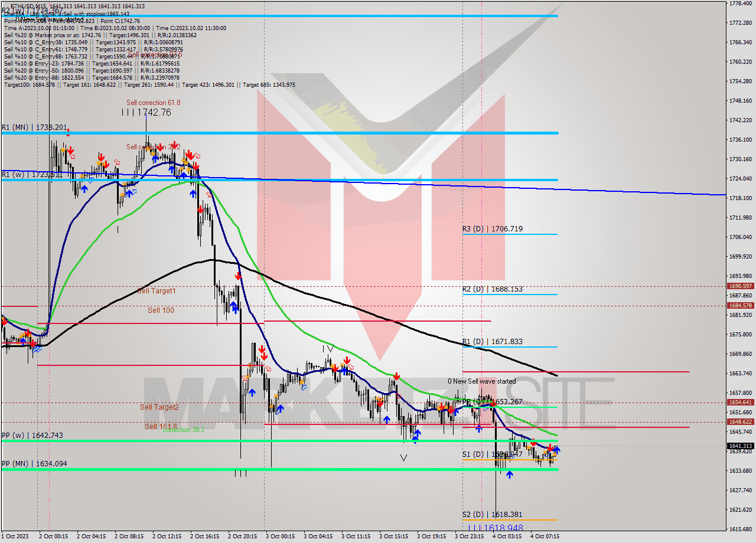
Task: Click the 'Target 685: 1343.975' text
Action: pos(269,84)
